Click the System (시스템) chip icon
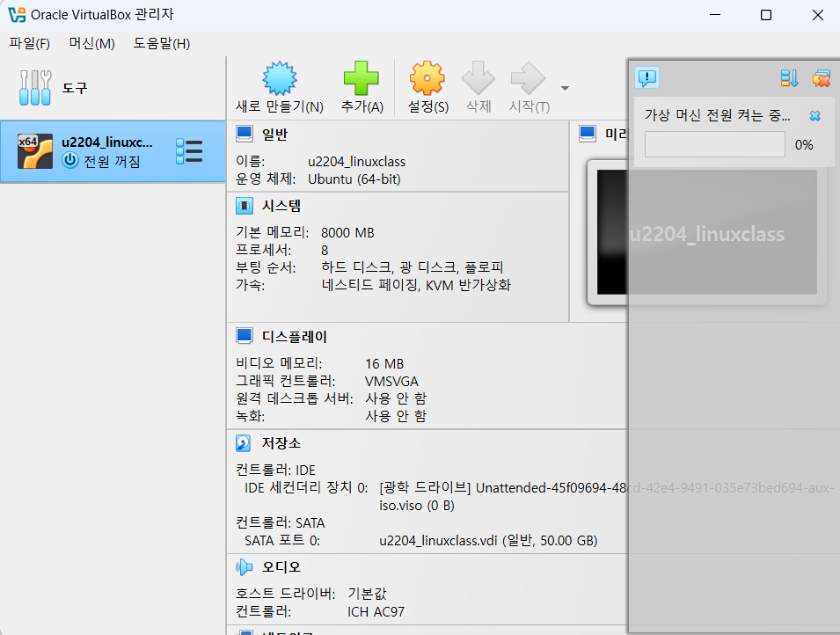The width and height of the screenshot is (840, 635). 245,205
